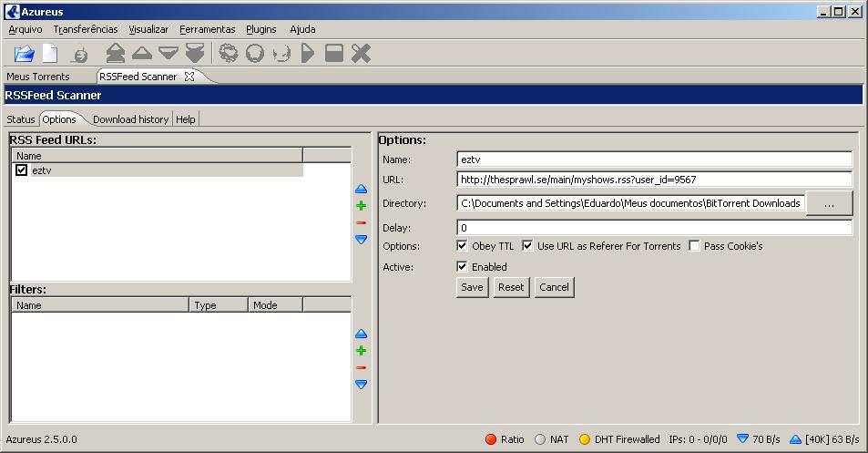Viewport: 868px width, 453px height.
Task: Click the grey full circle toolbar icon
Action: click(x=255, y=53)
